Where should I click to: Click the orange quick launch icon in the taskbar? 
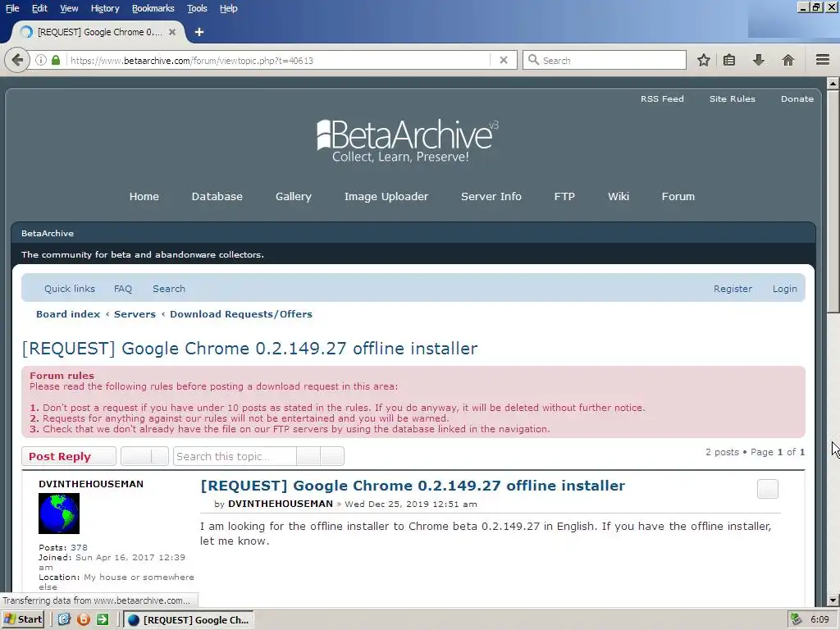83,620
